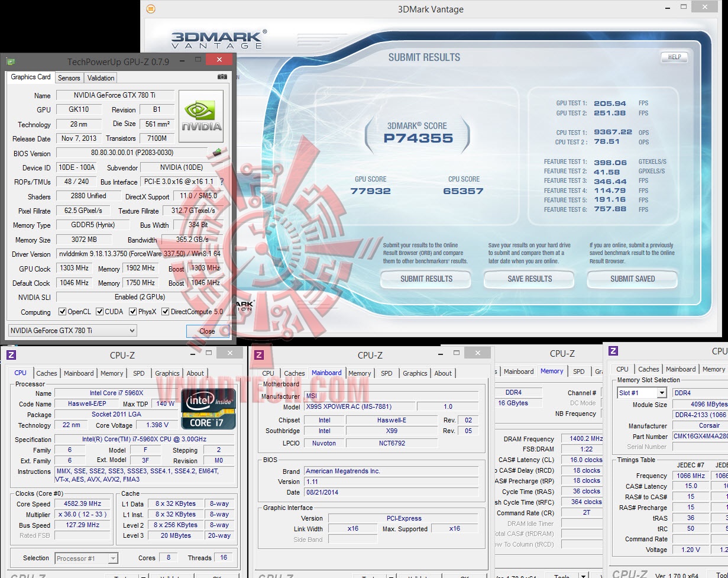Click the Southbridge value X99
Image resolution: width=728 pixels, height=578 pixels.
tap(391, 431)
